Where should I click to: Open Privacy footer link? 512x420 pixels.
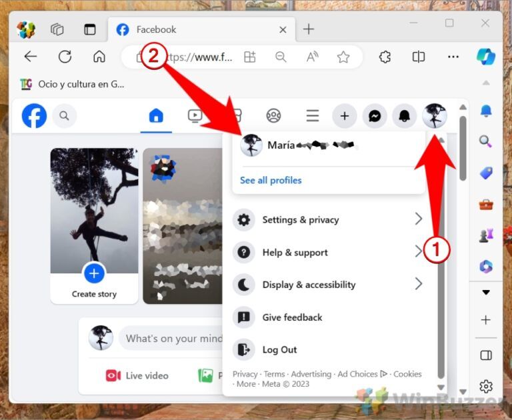click(x=245, y=374)
